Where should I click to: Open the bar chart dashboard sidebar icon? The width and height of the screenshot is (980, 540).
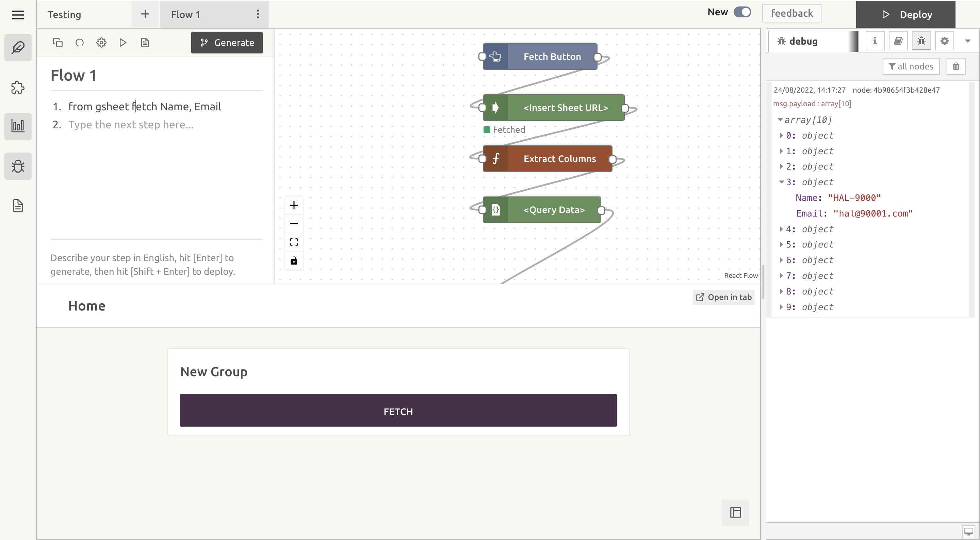pyautogui.click(x=18, y=126)
